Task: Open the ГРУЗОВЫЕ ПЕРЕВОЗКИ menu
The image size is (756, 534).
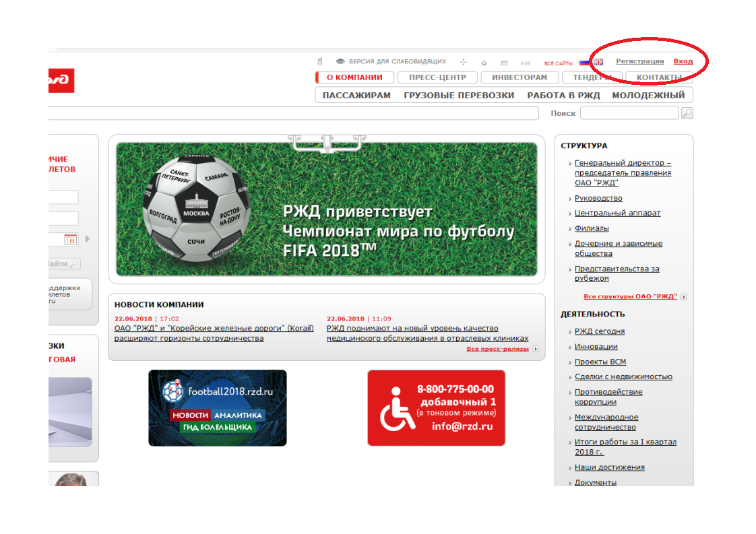Action: [459, 96]
